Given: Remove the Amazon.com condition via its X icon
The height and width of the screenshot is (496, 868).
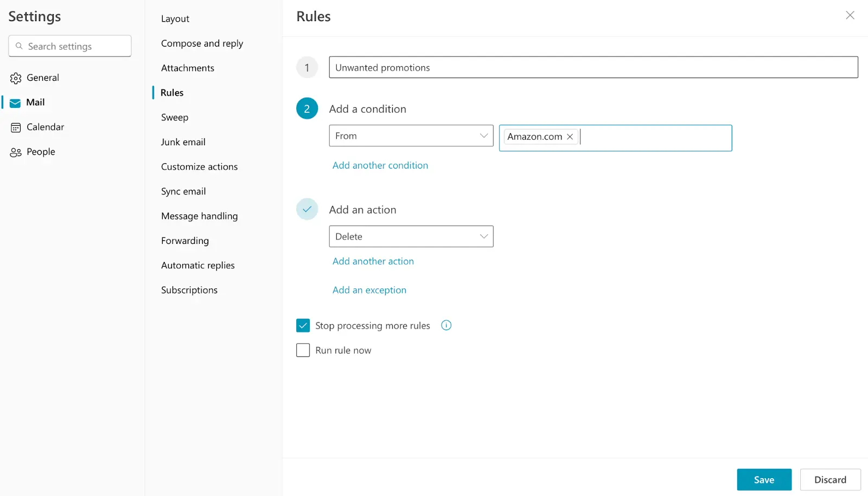Looking at the screenshot, I should coord(570,137).
